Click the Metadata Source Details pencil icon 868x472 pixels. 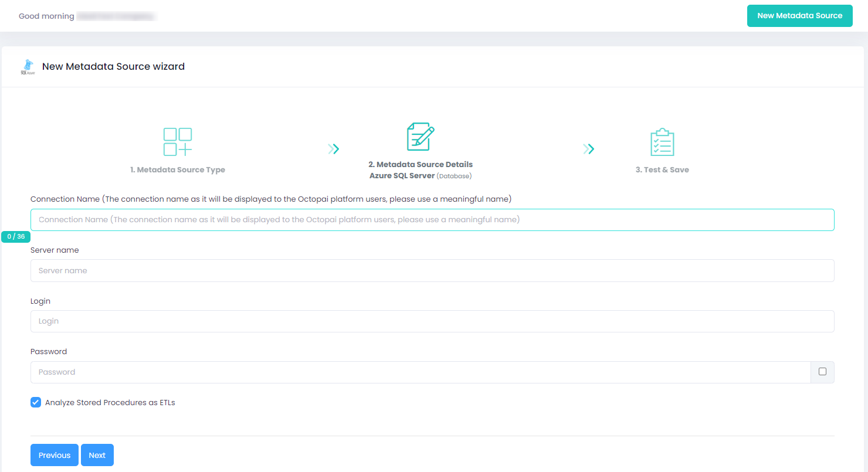421,137
